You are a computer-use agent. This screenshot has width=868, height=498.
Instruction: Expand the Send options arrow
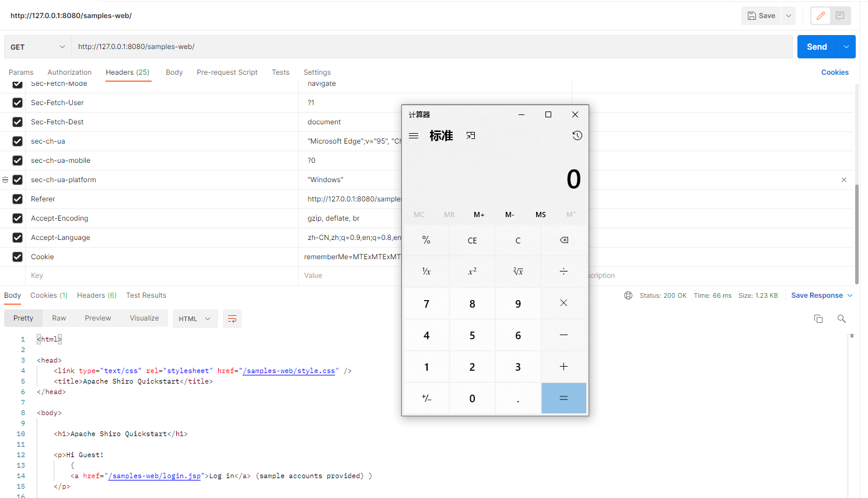click(x=846, y=47)
